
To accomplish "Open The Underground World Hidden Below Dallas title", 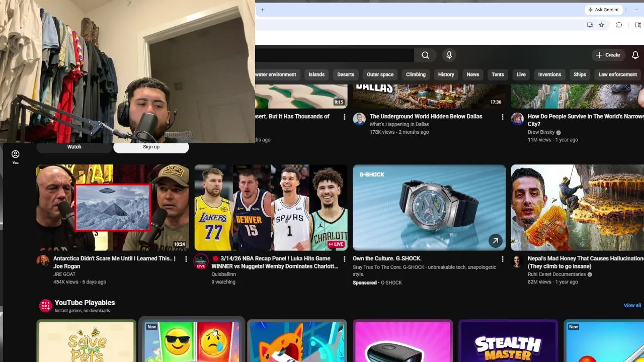I will 426,116.
